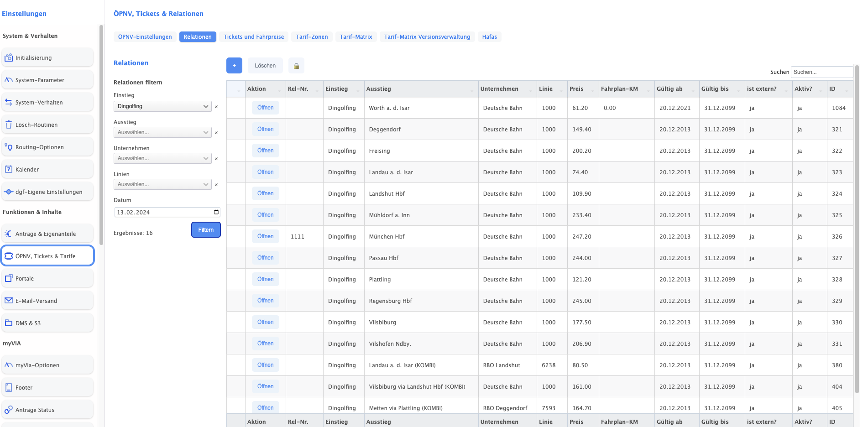Switch to the Tarif-Zonen tab
The image size is (868, 427).
coord(312,37)
